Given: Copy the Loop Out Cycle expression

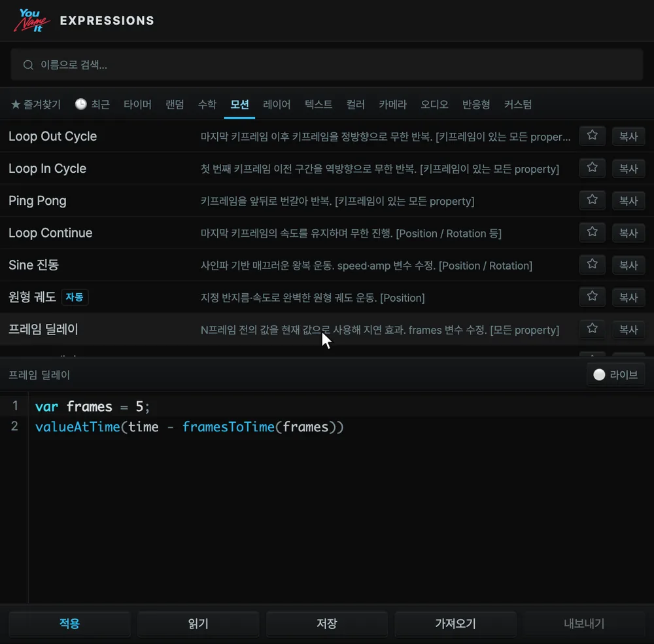Looking at the screenshot, I should click(628, 136).
